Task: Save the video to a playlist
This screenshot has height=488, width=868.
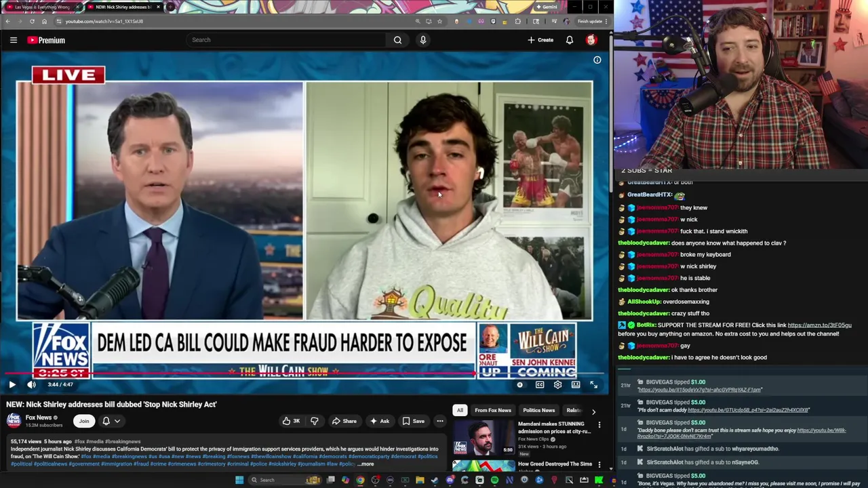Action: pyautogui.click(x=414, y=421)
